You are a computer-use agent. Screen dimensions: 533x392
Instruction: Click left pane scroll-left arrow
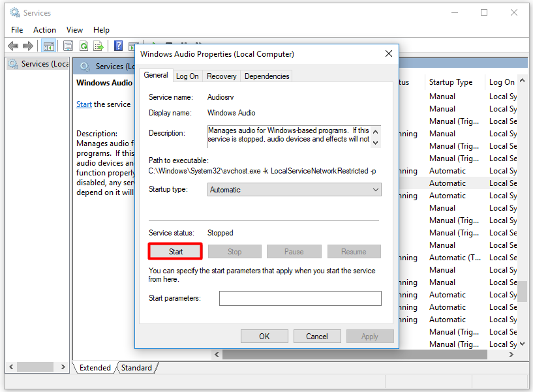[11, 367]
